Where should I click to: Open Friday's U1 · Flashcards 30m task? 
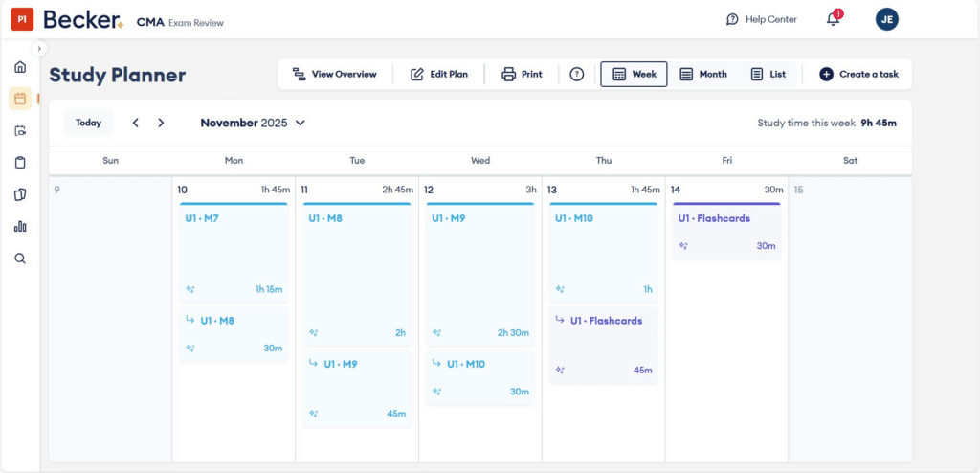(727, 231)
